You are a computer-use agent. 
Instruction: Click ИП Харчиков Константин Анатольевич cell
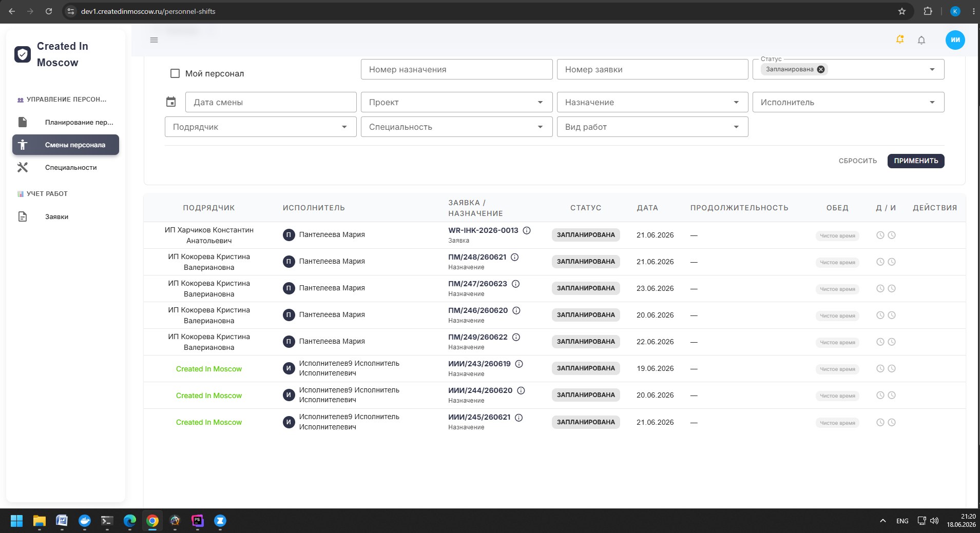pos(209,235)
